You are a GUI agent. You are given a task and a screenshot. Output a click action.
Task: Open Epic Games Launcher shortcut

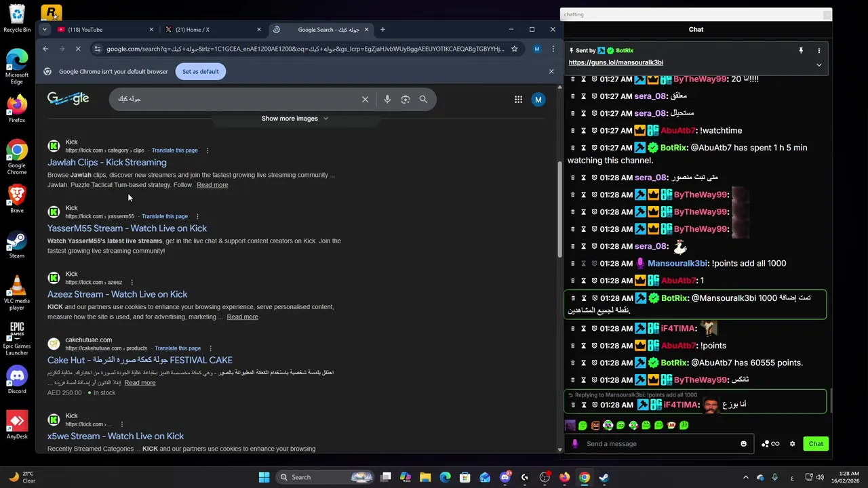[17, 339]
